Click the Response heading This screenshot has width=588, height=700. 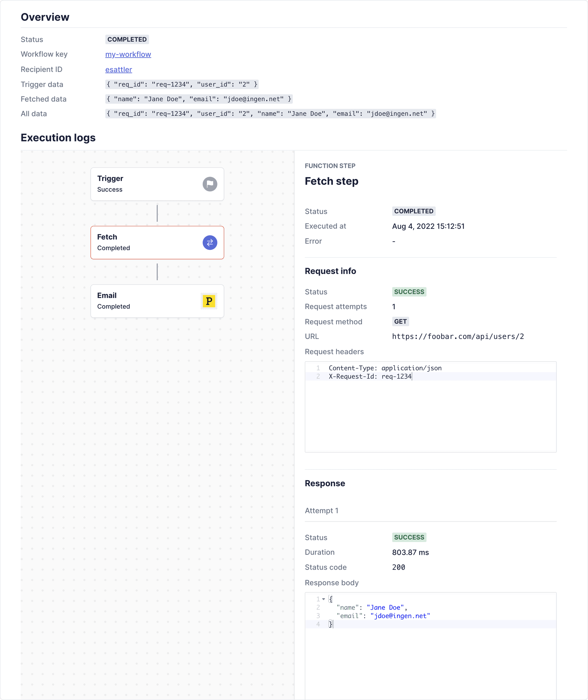325,483
